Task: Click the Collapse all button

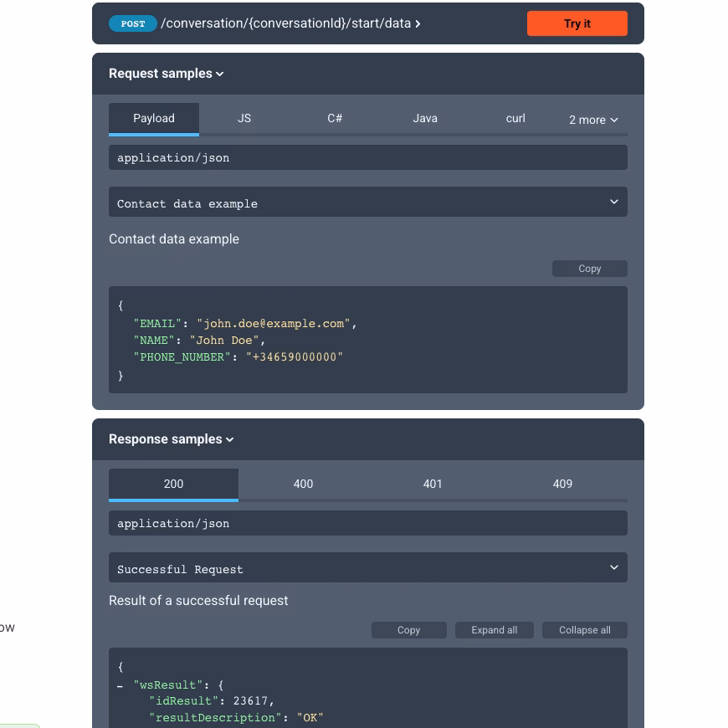Action: click(x=585, y=630)
